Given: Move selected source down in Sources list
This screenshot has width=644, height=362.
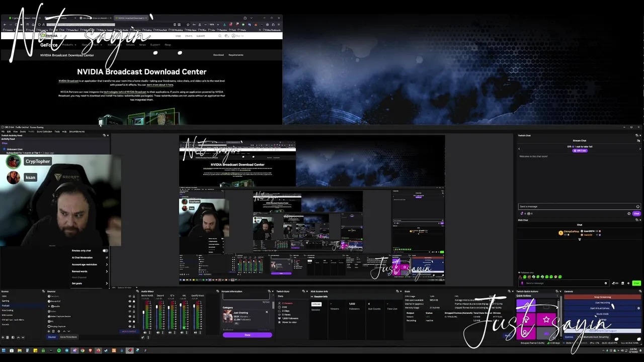Looking at the screenshot, I should click(x=69, y=331).
